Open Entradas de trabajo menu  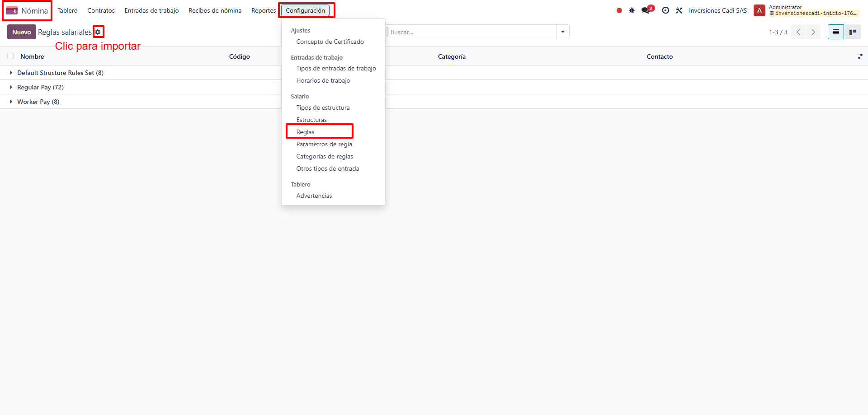pyautogui.click(x=151, y=10)
